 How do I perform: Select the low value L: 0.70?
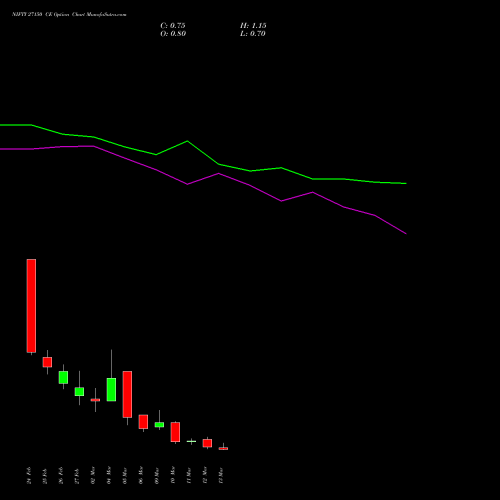point(253,34)
